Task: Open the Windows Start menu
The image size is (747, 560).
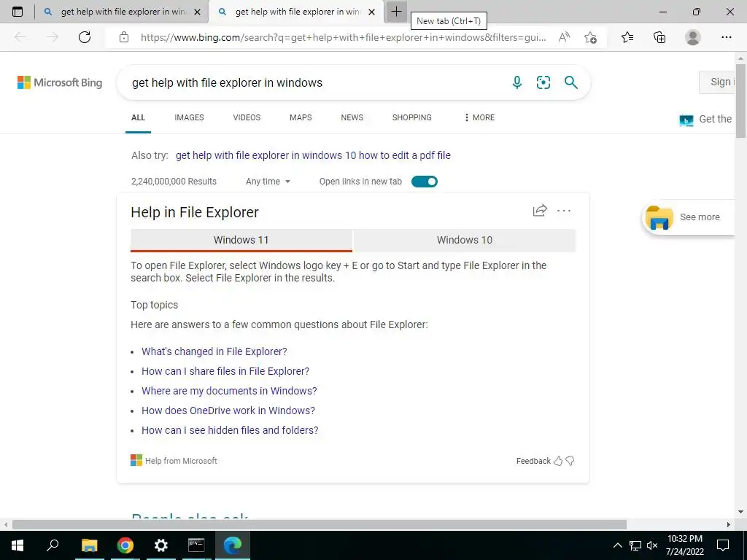Action: (18, 545)
